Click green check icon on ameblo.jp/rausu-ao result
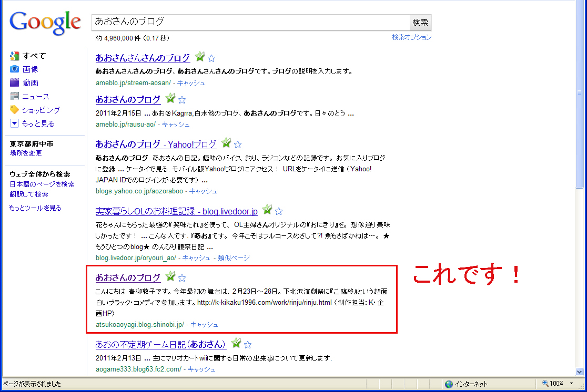 [170, 98]
